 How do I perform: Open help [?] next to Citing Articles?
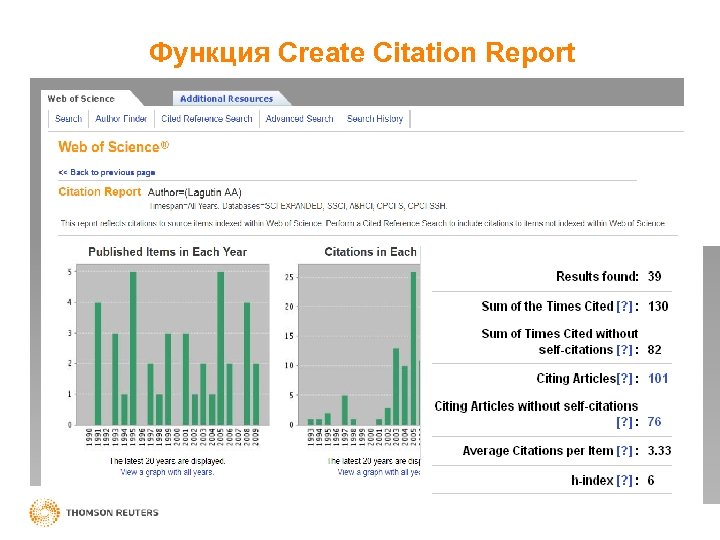[624, 378]
